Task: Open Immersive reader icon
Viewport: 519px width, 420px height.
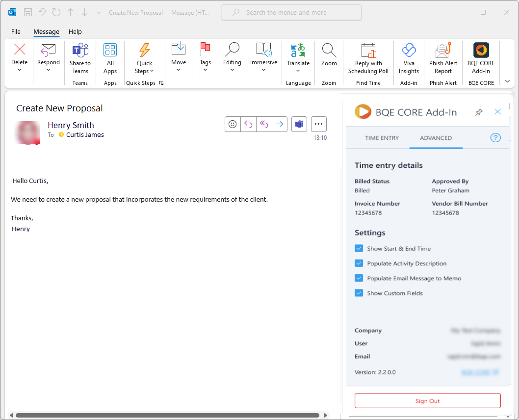Action: [264, 49]
